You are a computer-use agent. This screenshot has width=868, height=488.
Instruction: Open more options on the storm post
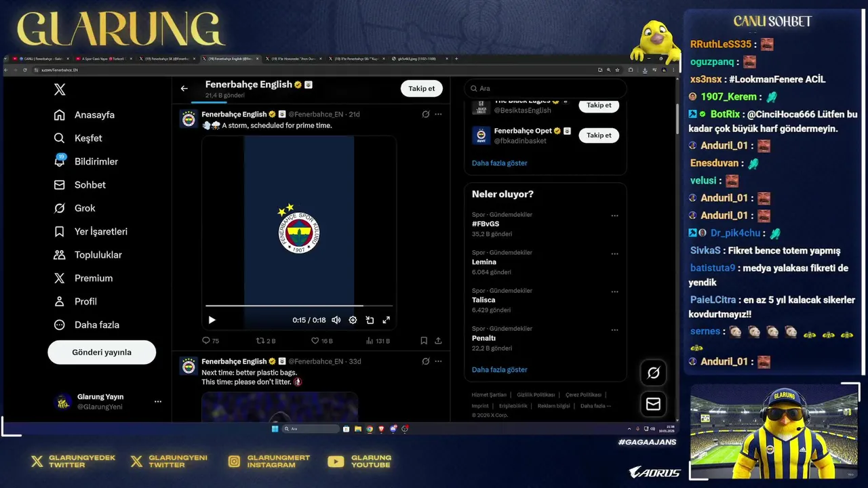click(x=438, y=114)
